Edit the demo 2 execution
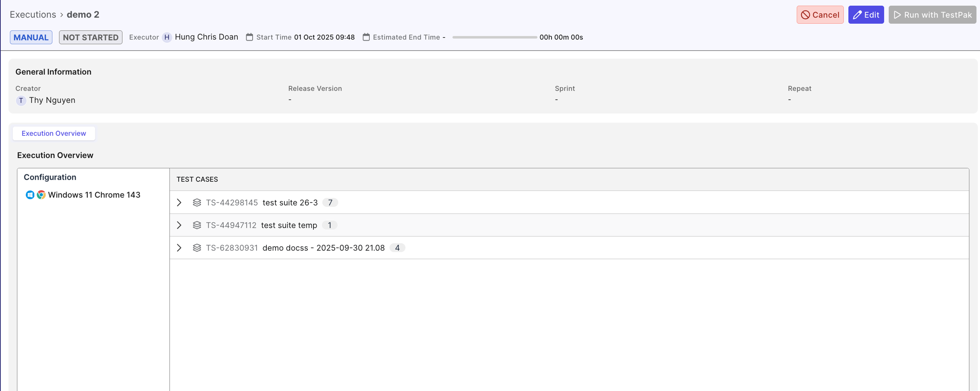This screenshot has width=980, height=391. (866, 15)
